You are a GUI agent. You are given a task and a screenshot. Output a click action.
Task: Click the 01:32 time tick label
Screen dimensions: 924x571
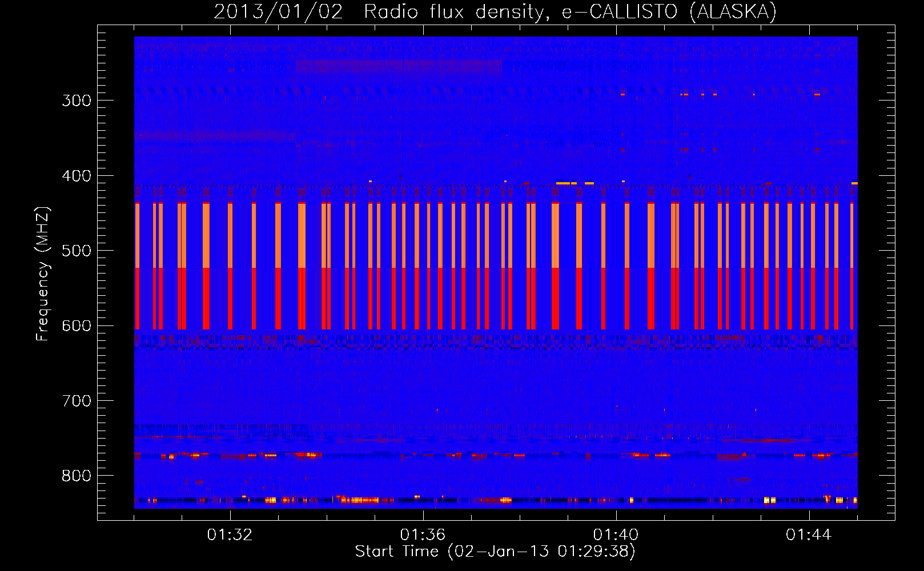click(x=230, y=534)
